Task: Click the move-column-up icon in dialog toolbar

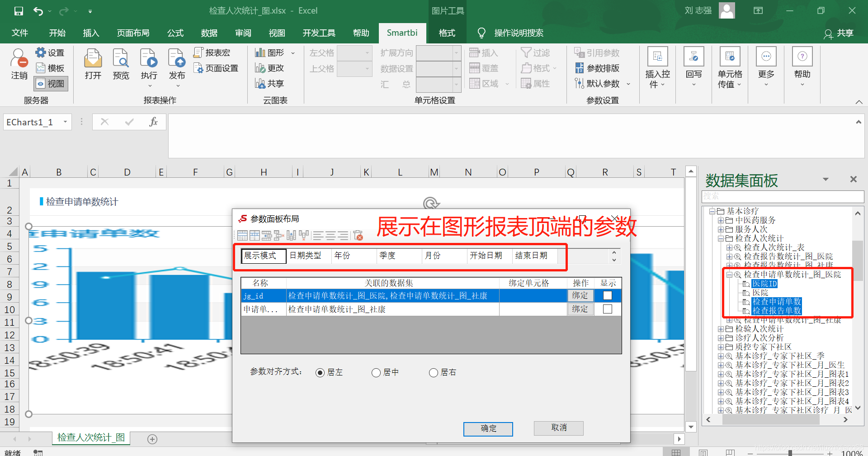Action: [x=291, y=235]
